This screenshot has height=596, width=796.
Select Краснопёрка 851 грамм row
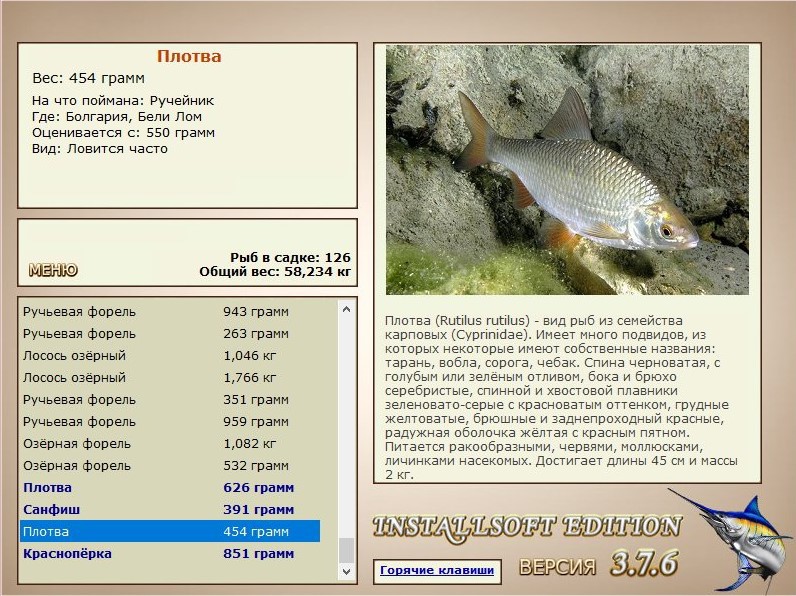(170, 553)
